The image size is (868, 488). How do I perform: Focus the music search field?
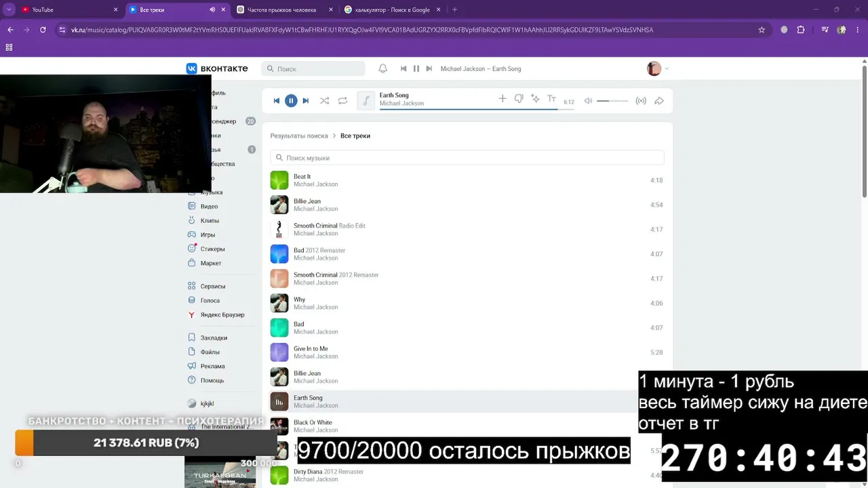tap(467, 158)
